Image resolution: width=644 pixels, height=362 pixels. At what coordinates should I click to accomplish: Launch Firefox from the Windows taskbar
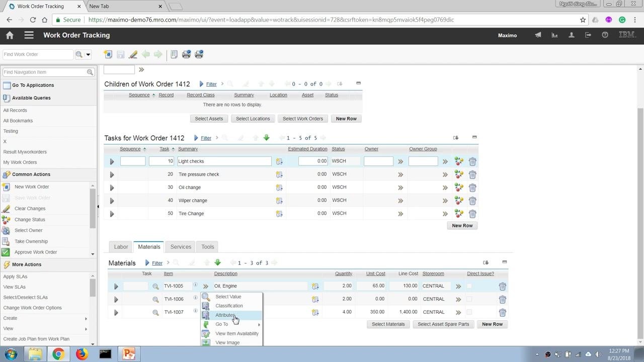82,354
